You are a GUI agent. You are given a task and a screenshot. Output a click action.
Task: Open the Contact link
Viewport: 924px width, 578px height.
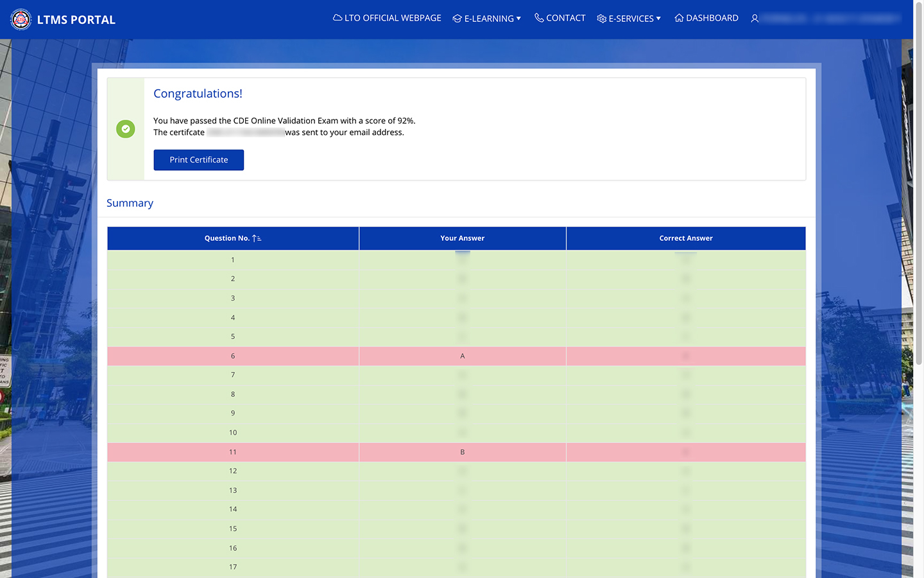pos(565,18)
